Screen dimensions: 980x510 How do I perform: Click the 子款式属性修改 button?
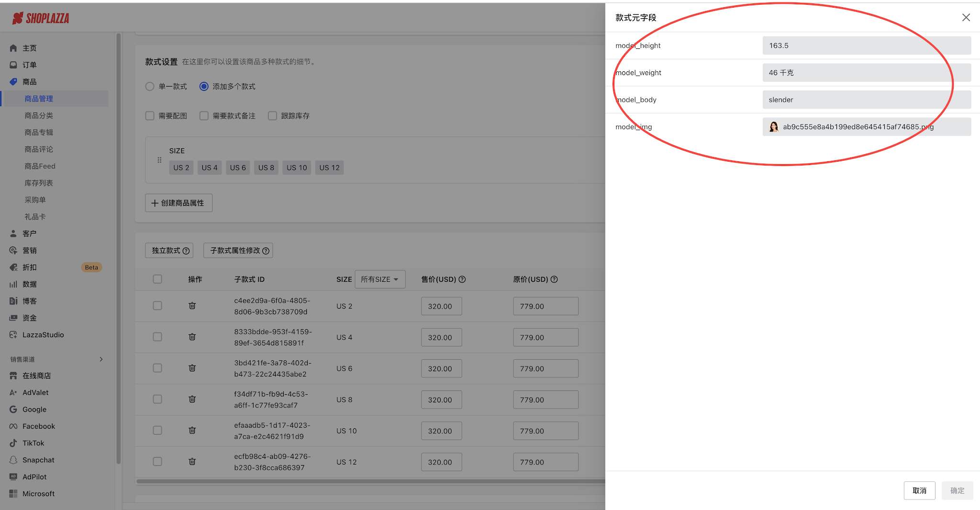238,251
